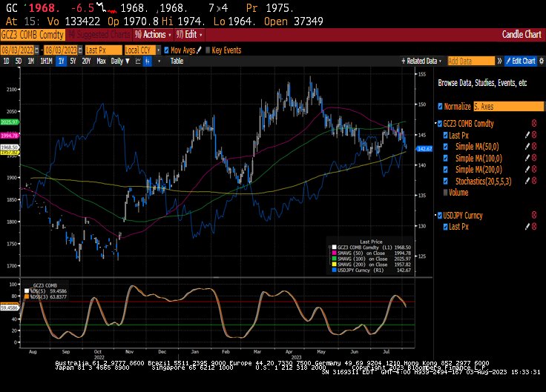Uncheck the Normalize checkbox
This screenshot has height=392, width=546.
[441, 107]
